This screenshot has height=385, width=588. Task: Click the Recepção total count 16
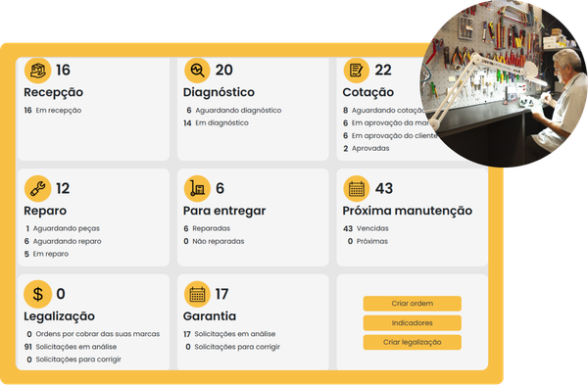[x=63, y=71]
